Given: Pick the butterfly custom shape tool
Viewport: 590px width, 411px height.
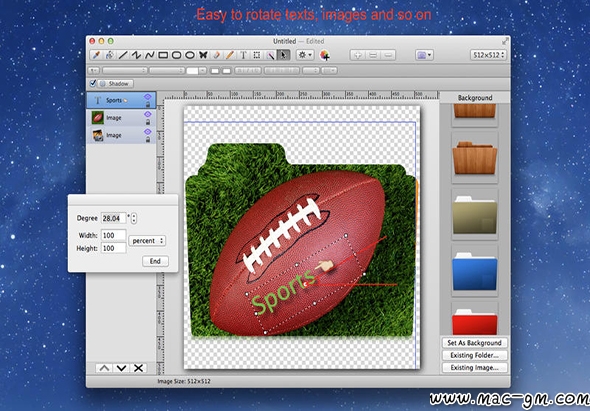Looking at the screenshot, I should coord(203,55).
